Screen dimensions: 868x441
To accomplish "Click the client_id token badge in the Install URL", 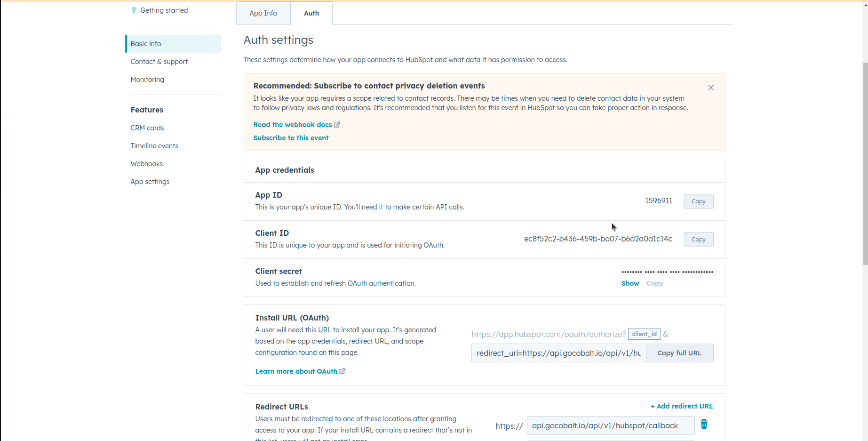I will click(x=644, y=334).
